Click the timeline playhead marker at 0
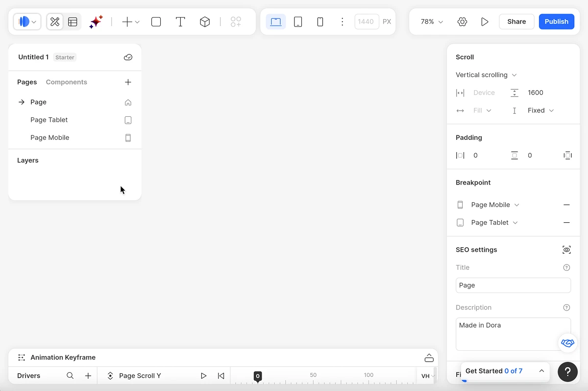This screenshot has width=588, height=391. [x=258, y=376]
